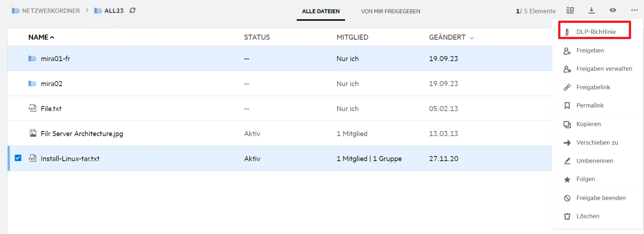Image resolution: width=644 pixels, height=234 pixels.
Task: Choose DLP-Richtlinie from the menu
Action: coord(596,32)
